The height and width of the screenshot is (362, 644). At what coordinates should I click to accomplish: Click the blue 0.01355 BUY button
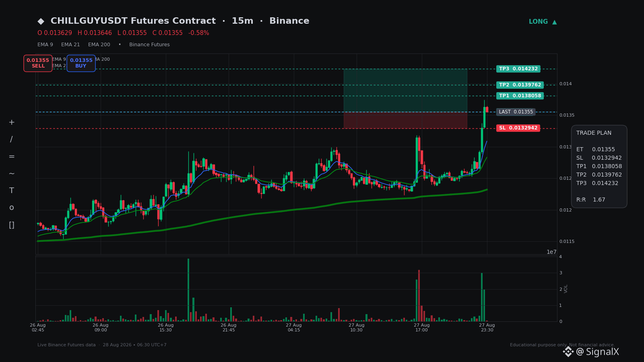point(81,63)
